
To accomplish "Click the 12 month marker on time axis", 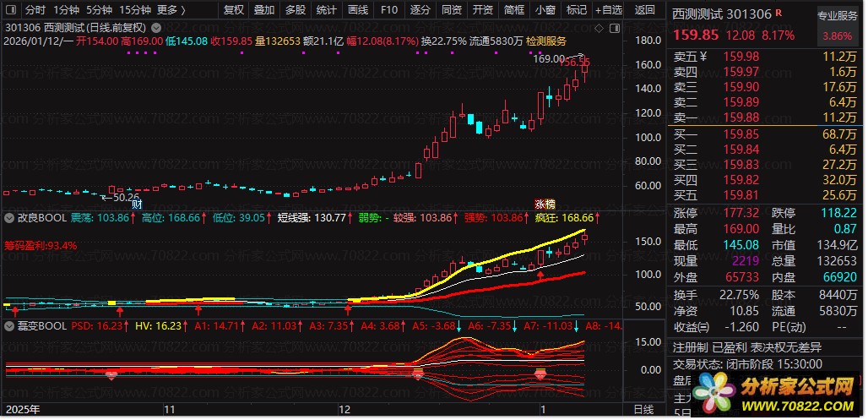I will coord(344,410).
